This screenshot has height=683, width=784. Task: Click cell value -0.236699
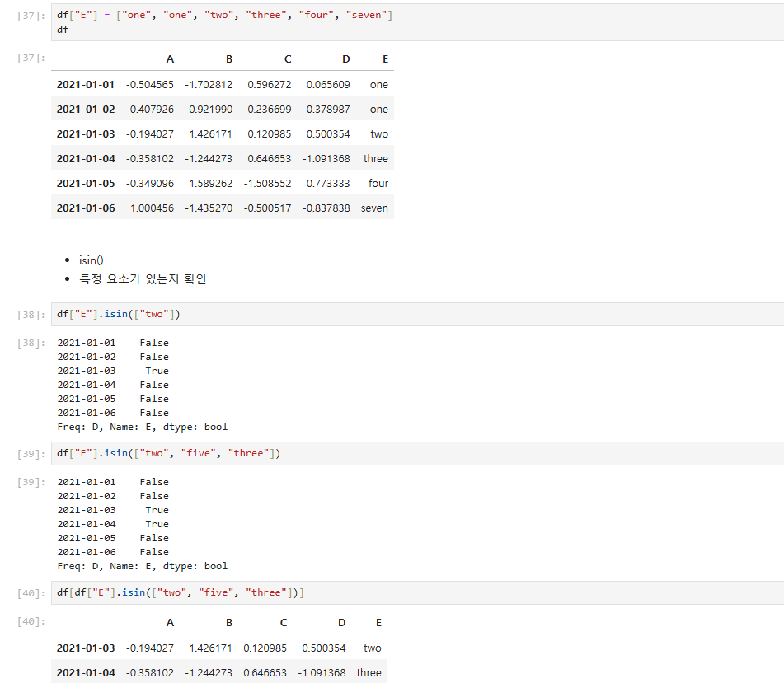tap(267, 109)
